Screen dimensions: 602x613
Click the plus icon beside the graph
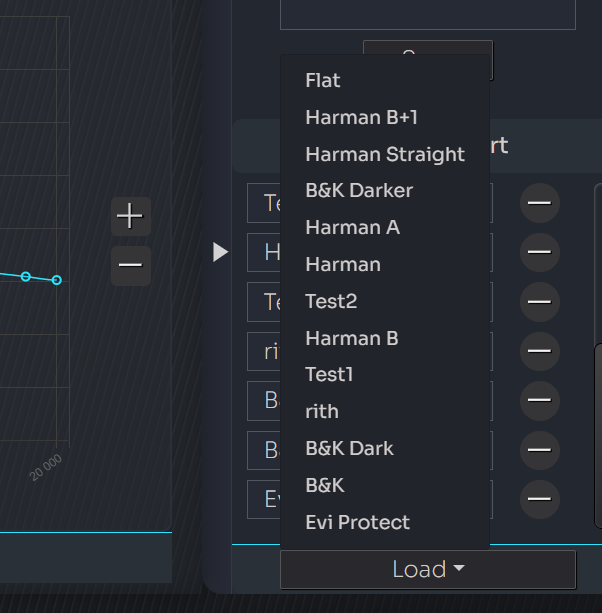[130, 215]
